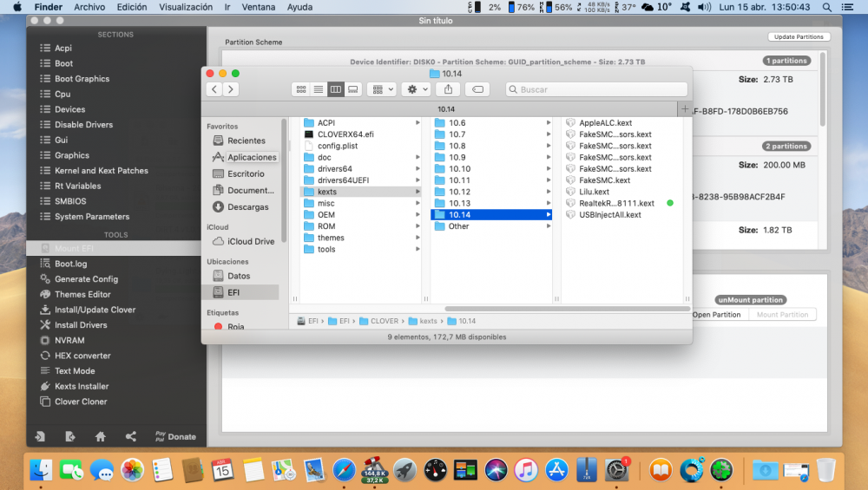The height and width of the screenshot is (490, 868).
Task: Click the export icon in Clover Configurator footer
Action: (69, 436)
